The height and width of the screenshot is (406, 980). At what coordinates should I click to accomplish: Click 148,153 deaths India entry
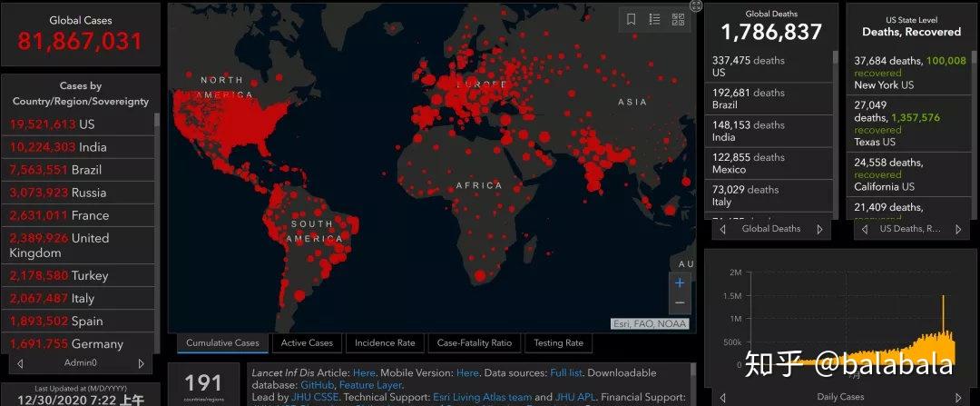(x=769, y=131)
